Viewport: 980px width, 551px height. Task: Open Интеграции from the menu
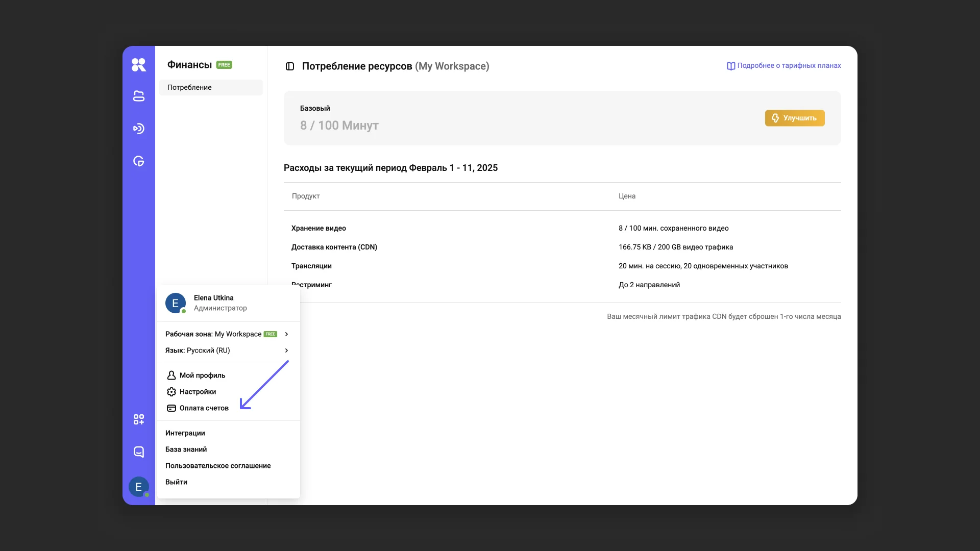[185, 433]
